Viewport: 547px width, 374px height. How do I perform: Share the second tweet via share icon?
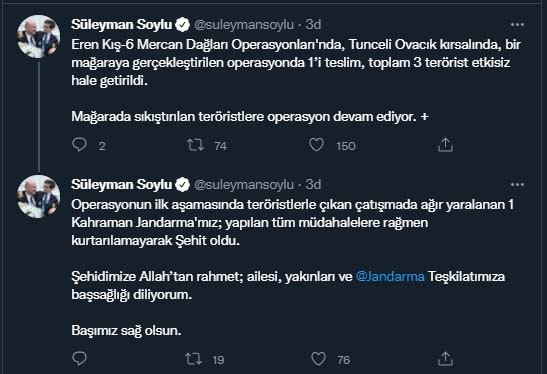pos(445,359)
